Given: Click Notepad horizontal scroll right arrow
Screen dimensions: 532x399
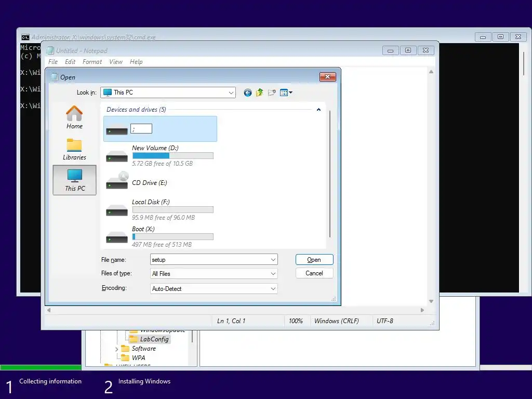Looking at the screenshot, I should (x=422, y=310).
